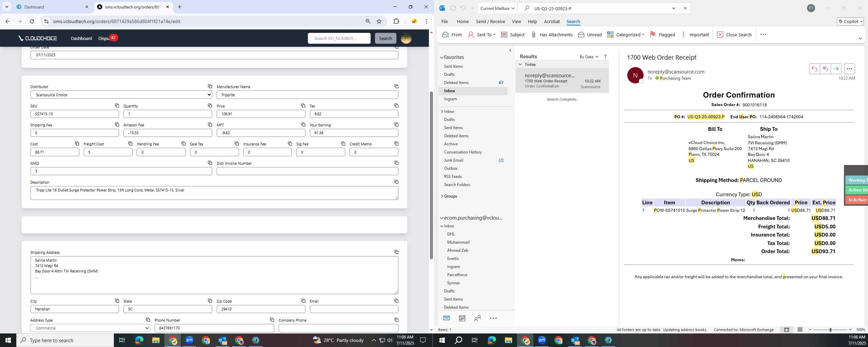Open more actions for the email message

[x=849, y=69]
